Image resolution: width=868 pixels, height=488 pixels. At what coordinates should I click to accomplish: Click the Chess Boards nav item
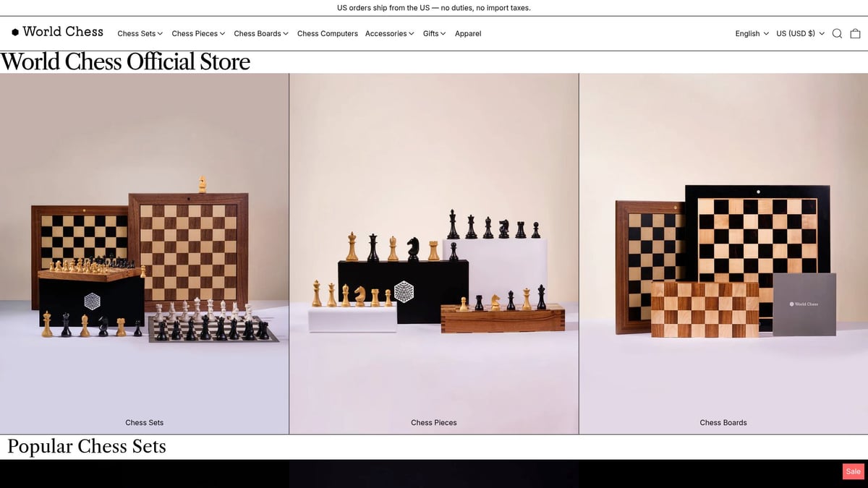point(260,33)
